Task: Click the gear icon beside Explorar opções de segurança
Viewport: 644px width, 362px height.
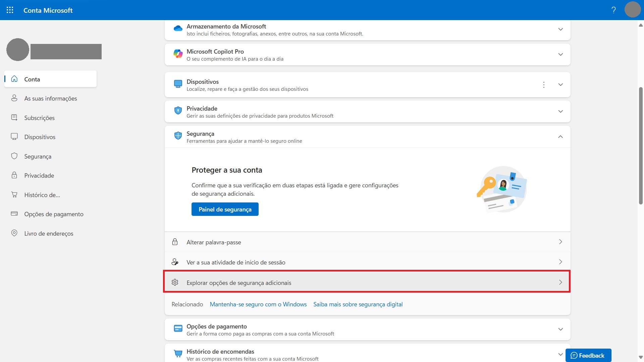Action: (x=175, y=282)
